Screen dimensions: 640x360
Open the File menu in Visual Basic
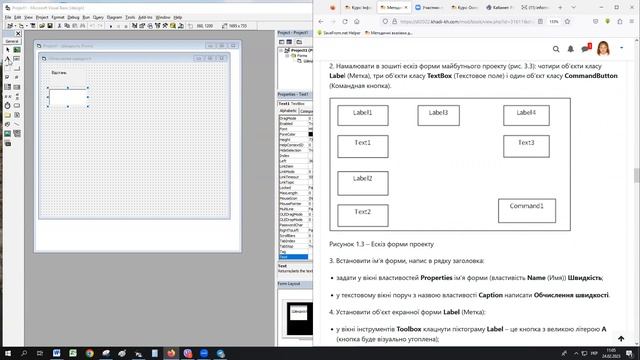tap(8, 17)
